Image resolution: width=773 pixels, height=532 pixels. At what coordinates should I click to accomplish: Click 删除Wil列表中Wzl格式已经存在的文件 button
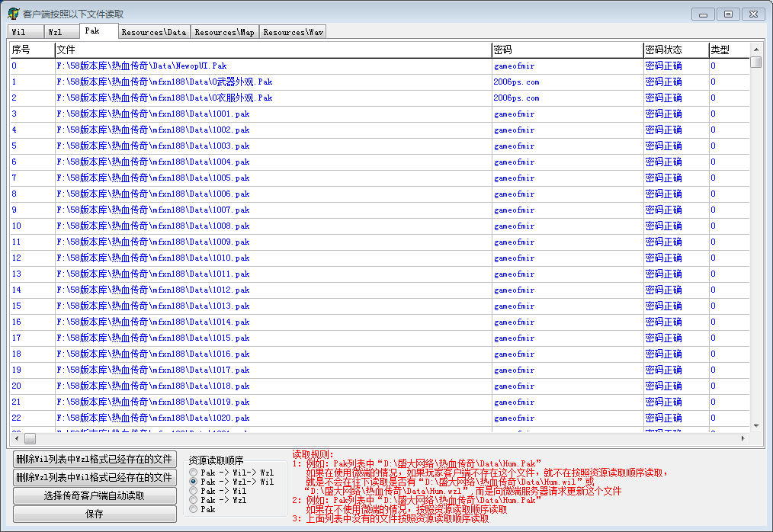(x=95, y=459)
